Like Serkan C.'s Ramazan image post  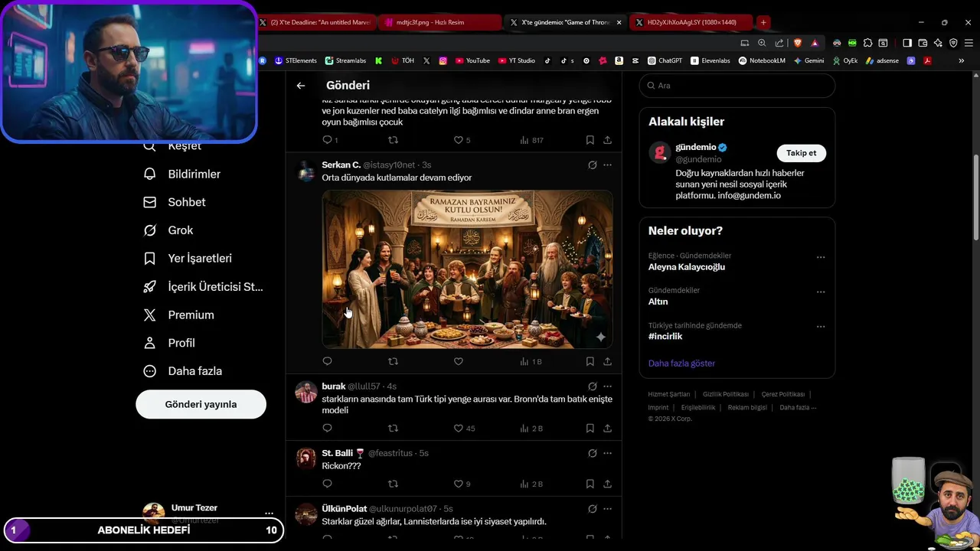tap(458, 361)
